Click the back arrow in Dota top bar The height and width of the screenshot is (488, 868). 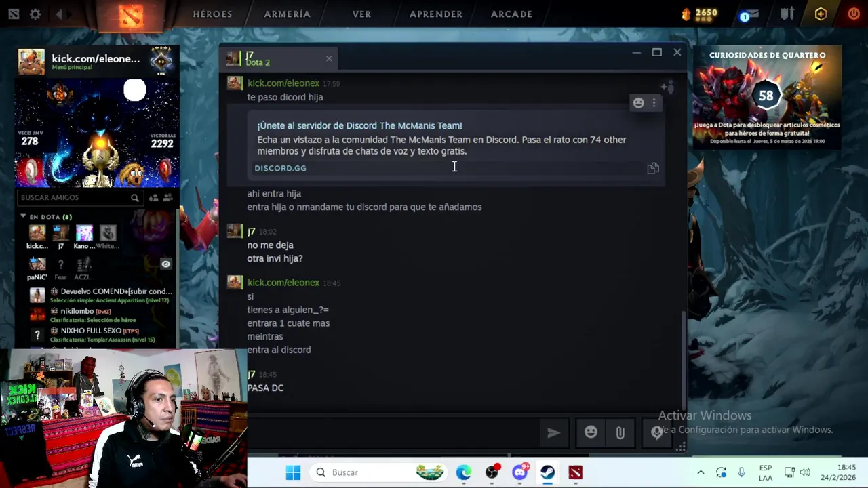tap(59, 14)
